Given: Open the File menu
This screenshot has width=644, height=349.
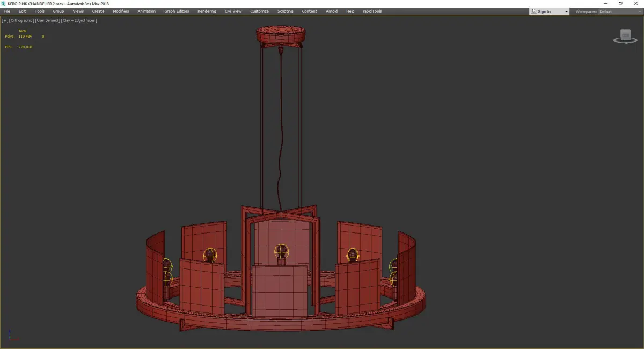Looking at the screenshot, I should coord(7,11).
